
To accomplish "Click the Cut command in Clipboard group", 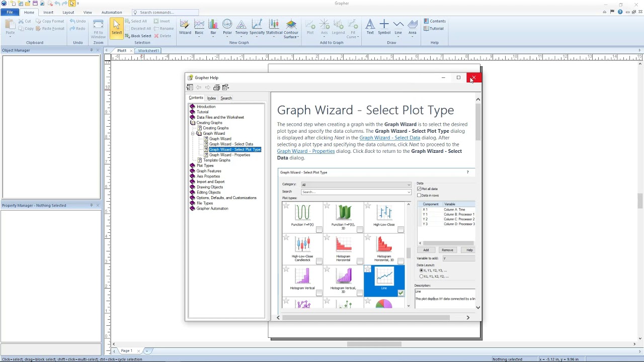I will [x=25, y=21].
